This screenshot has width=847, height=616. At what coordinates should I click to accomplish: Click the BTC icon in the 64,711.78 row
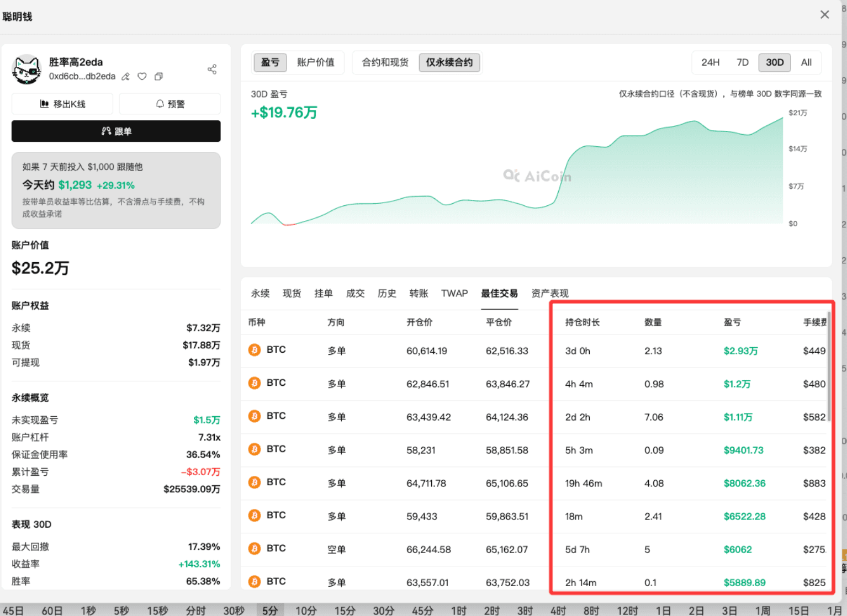[x=254, y=482]
